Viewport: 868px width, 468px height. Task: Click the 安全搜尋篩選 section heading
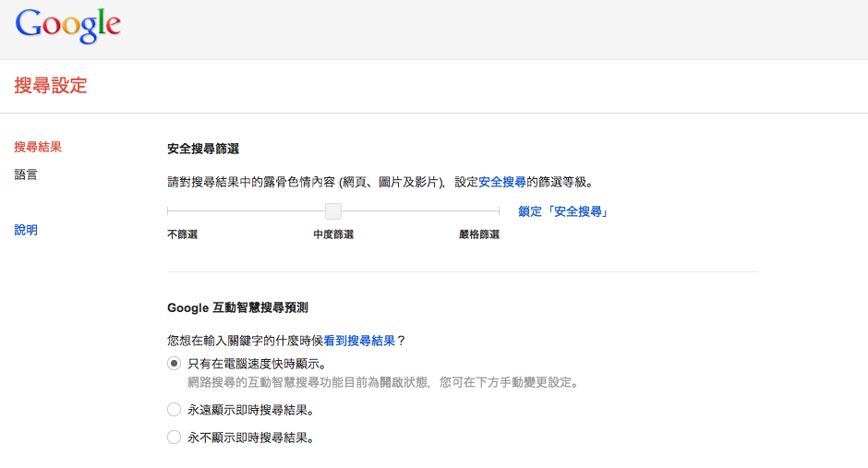(x=203, y=148)
